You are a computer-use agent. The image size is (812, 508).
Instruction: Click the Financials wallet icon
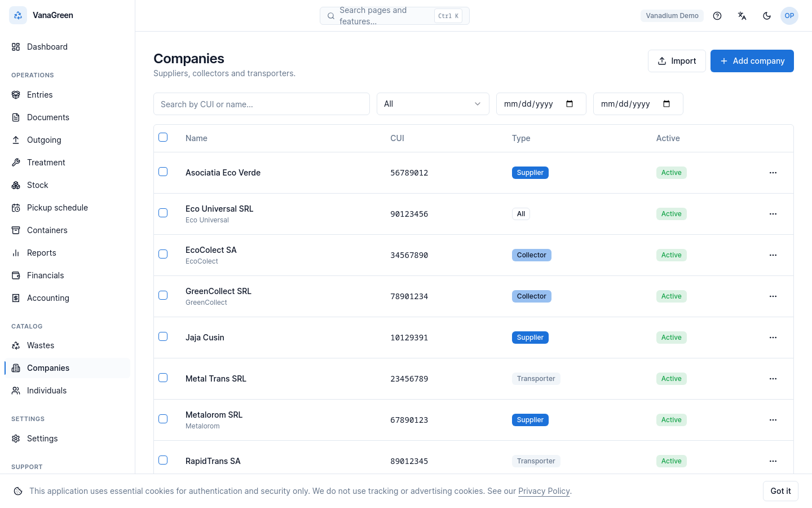tap(16, 275)
